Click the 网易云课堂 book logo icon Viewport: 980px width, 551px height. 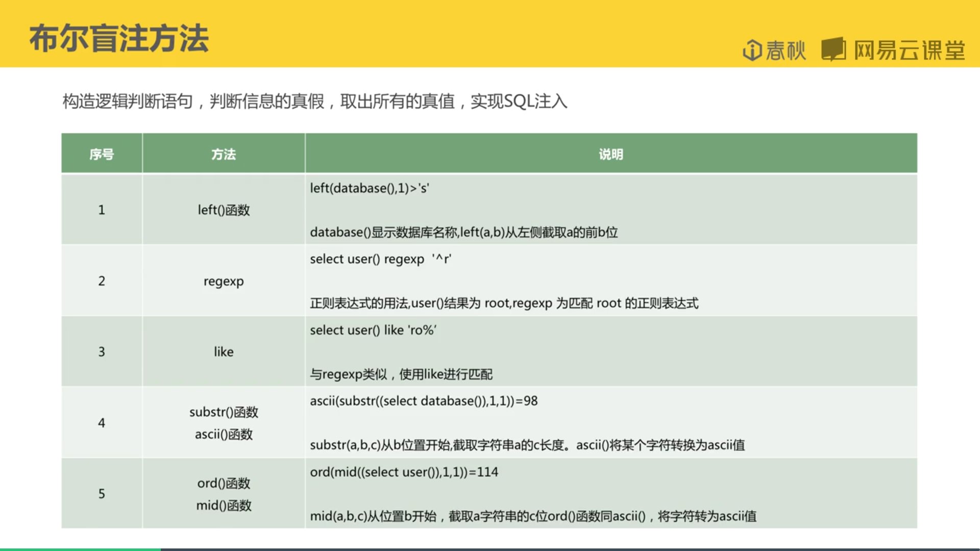point(833,49)
